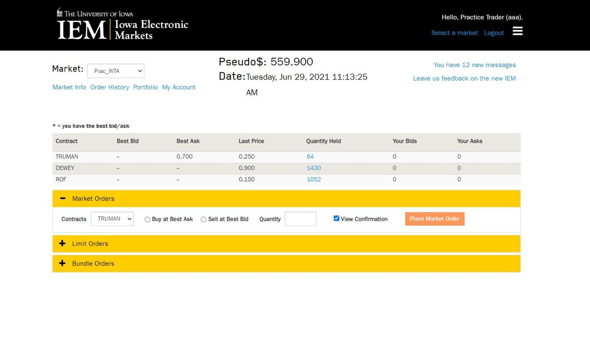Collapse the Market Orders section
The width and height of the screenshot is (590, 364).
pos(63,198)
